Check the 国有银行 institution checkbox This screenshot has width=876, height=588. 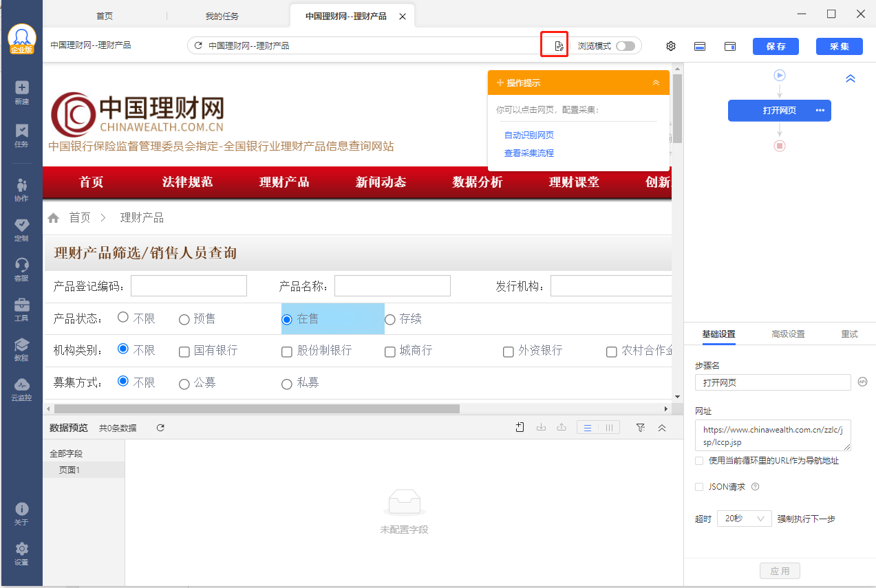pyautogui.click(x=184, y=351)
